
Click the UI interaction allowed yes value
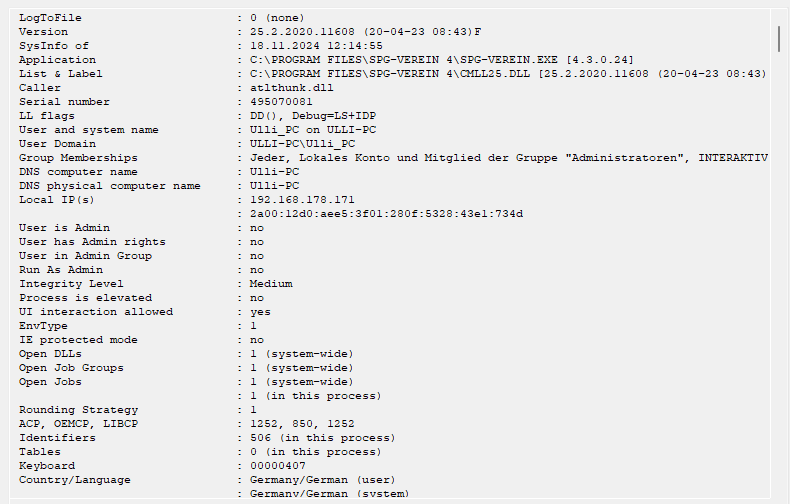click(260, 312)
